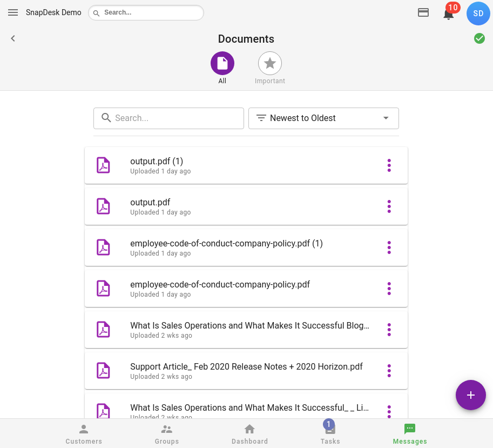The height and width of the screenshot is (448, 493).
Task: Go to Dashboard in bottom navigation
Action: [x=249, y=434]
